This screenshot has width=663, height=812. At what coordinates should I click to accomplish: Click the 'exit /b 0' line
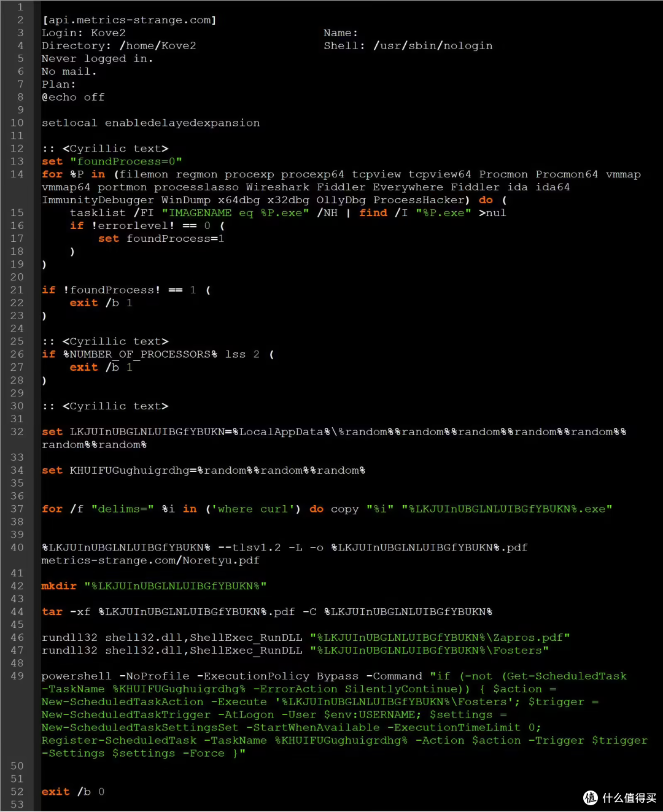[73, 792]
